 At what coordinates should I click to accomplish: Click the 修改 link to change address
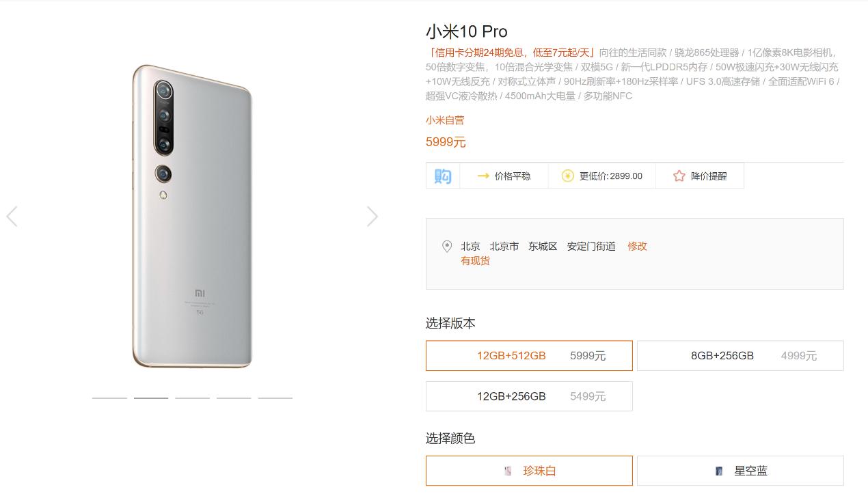click(x=637, y=246)
